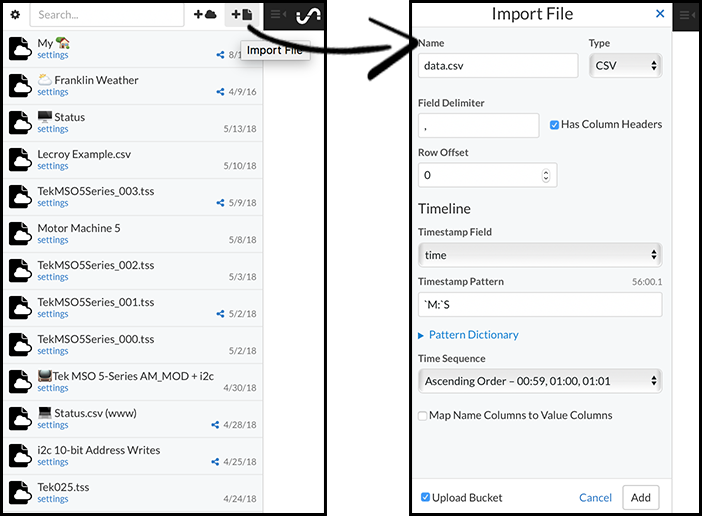Click the share icon on TekMSO5Series_003.tss row

(220, 203)
